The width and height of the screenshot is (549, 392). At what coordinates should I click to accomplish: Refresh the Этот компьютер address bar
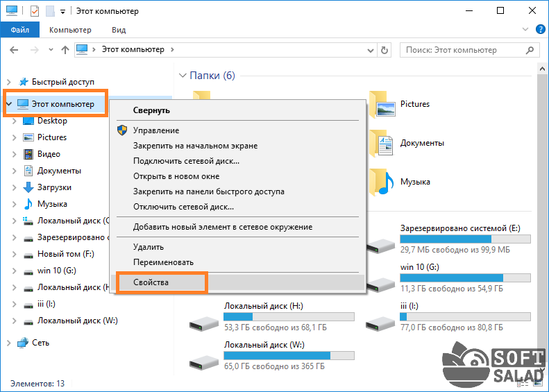pyautogui.click(x=385, y=51)
